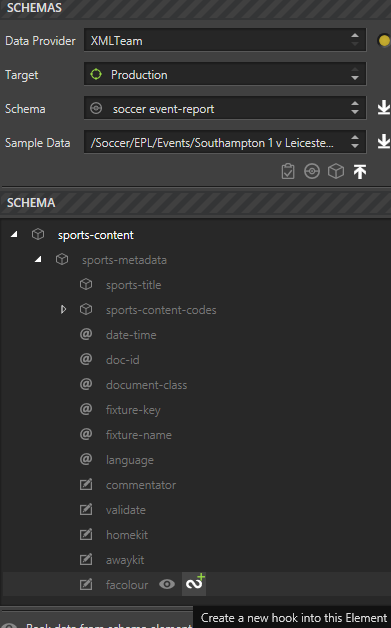Click the cube icon beside sports-content-codes
The width and height of the screenshot is (391, 628).
click(86, 309)
